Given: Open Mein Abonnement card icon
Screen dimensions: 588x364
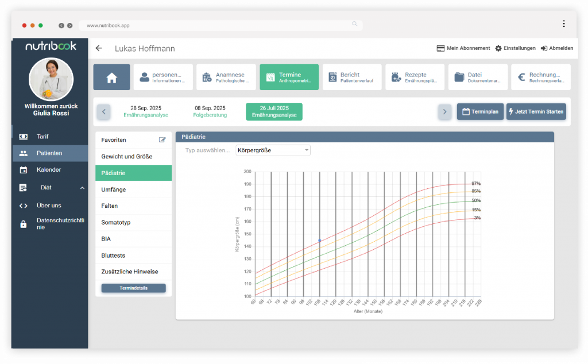Looking at the screenshot, I should tap(440, 48).
